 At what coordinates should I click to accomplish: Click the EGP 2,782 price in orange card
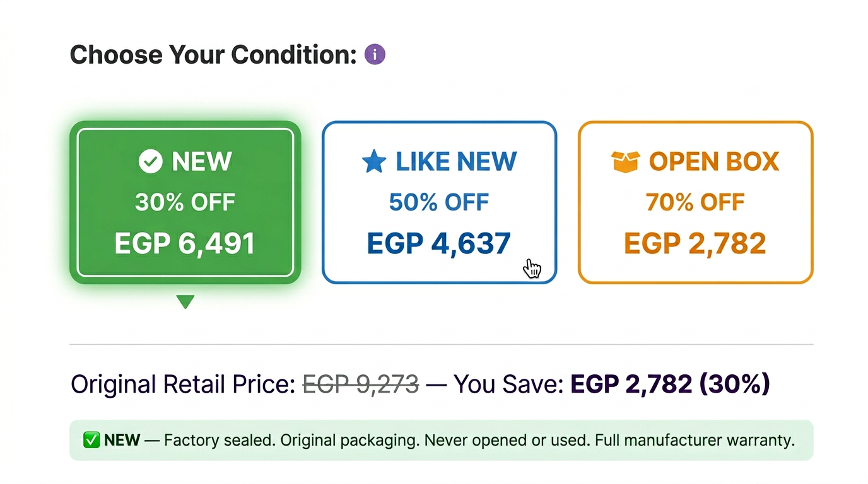point(695,243)
